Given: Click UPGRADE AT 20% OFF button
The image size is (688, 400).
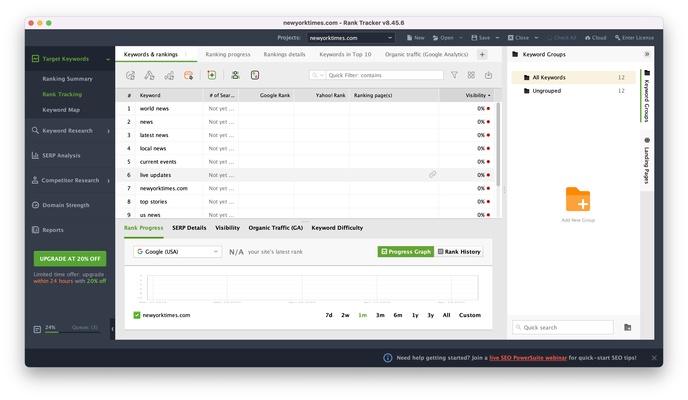Looking at the screenshot, I should [70, 259].
